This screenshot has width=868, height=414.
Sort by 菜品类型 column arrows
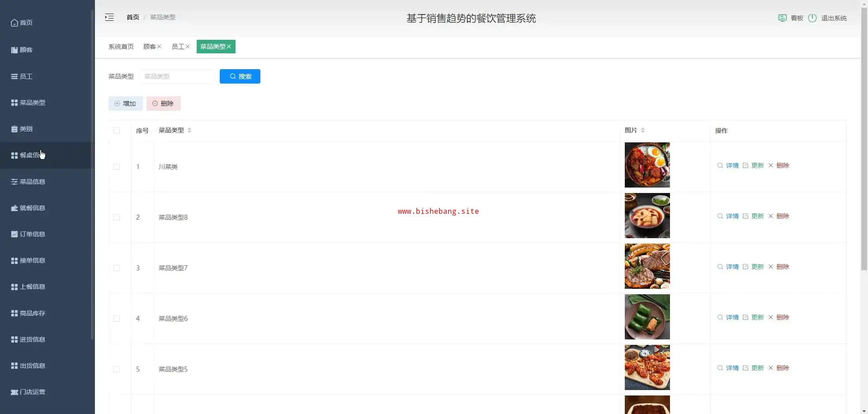click(x=189, y=130)
